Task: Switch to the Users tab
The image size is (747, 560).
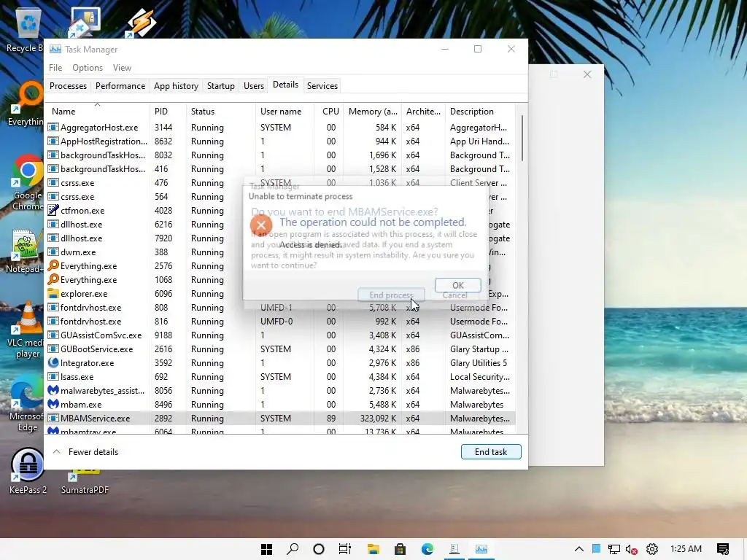Action: tap(253, 86)
